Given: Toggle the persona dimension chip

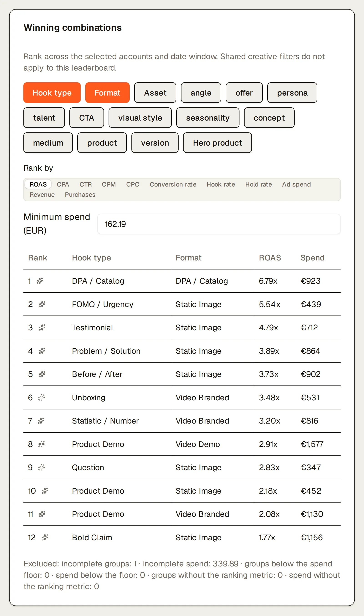Looking at the screenshot, I should coord(292,93).
